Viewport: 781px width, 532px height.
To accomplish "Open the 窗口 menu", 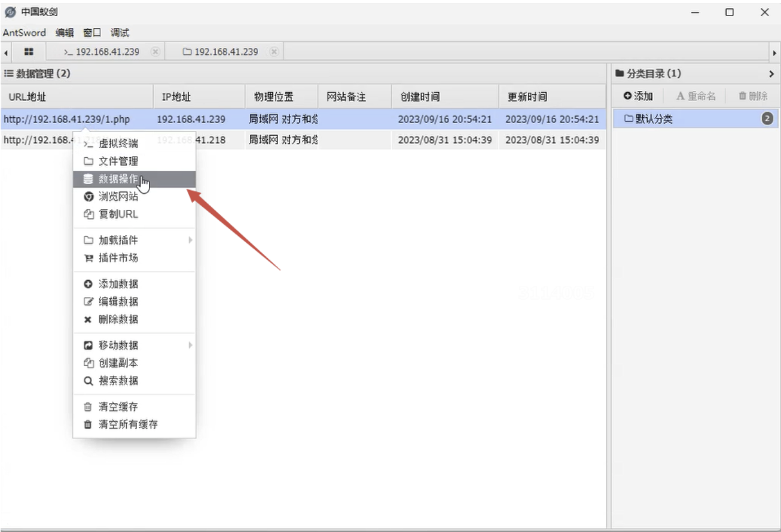I will tap(92, 32).
